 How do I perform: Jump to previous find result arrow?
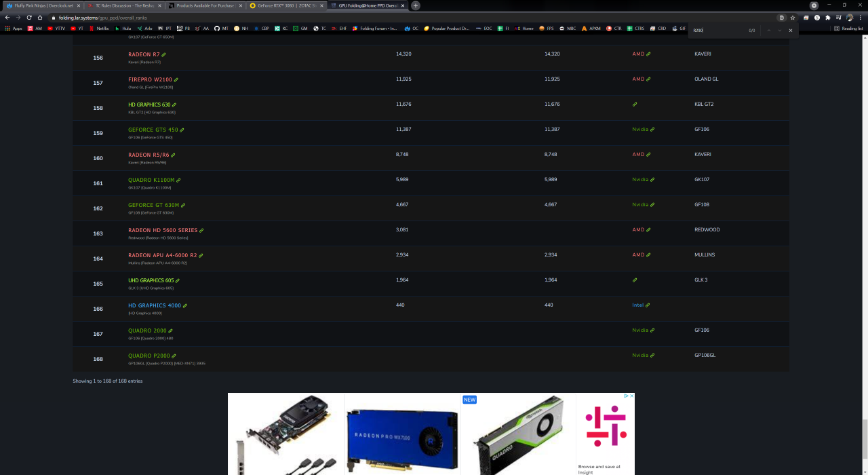(768, 31)
